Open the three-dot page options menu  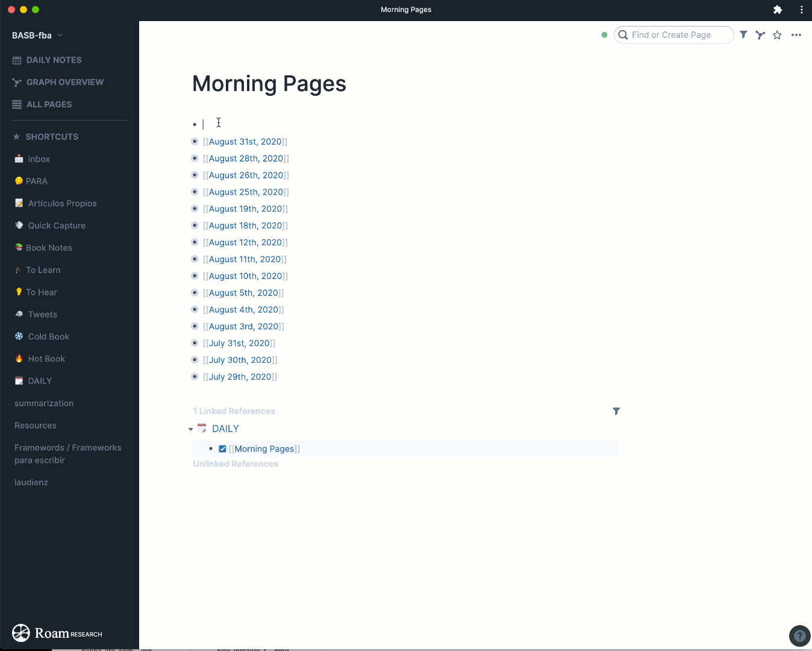[796, 35]
